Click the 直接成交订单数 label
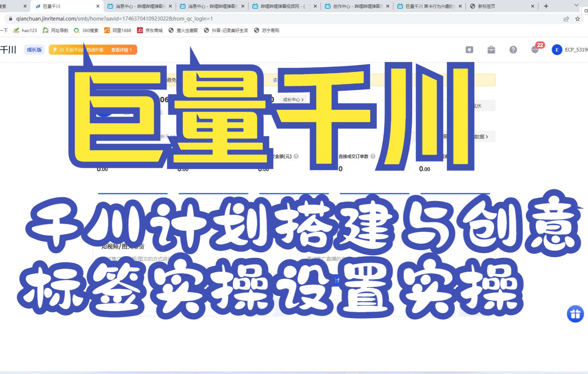588x374 pixels. [x=353, y=156]
